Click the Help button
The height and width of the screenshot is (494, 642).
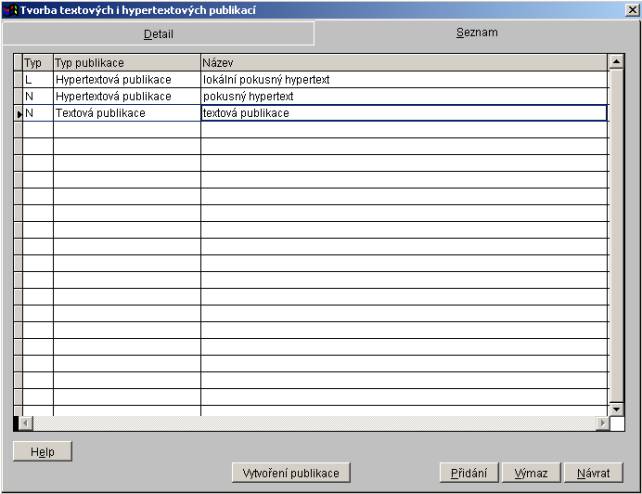[x=42, y=451]
